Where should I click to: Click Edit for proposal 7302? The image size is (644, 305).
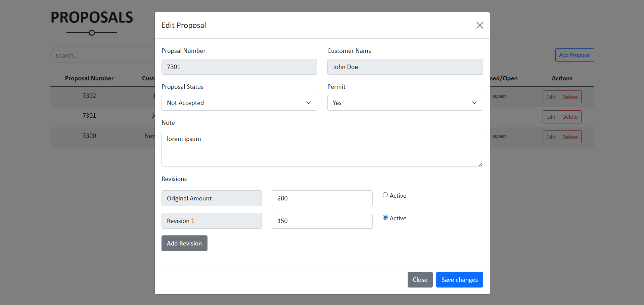point(551,97)
